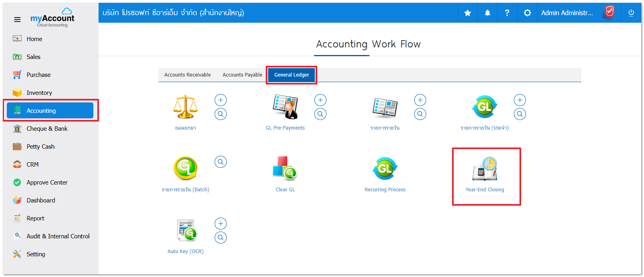Click the search icon beside Auto Key (OCR)
The height and width of the screenshot is (277, 644).
click(x=220, y=238)
